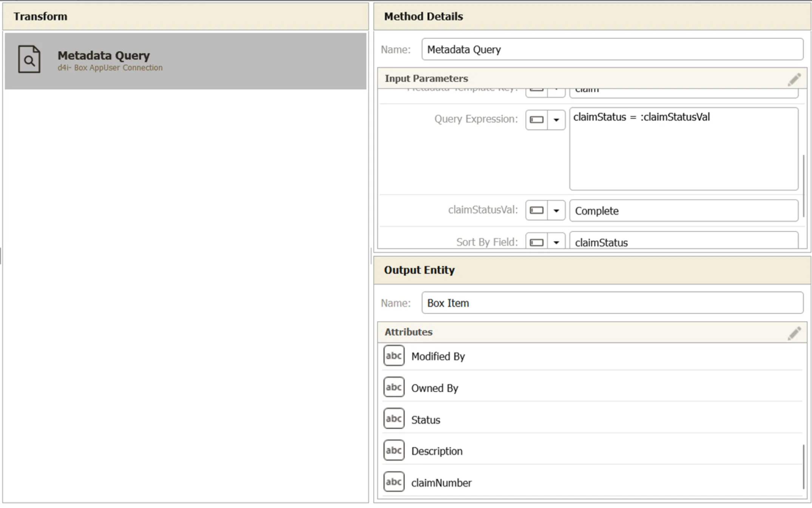Edit Attributes using pencil icon
Viewport: 812px width, 508px height.
(794, 333)
